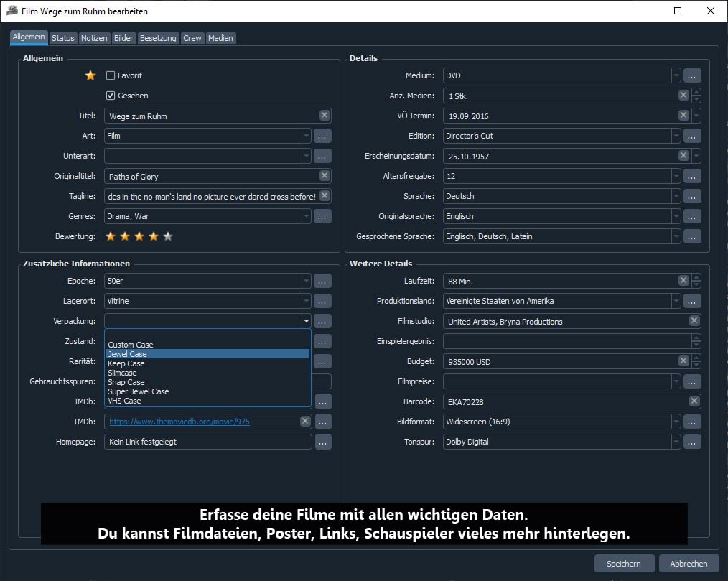Expand the Epoche dropdown arrow
This screenshot has width=728, height=581.
306,281
